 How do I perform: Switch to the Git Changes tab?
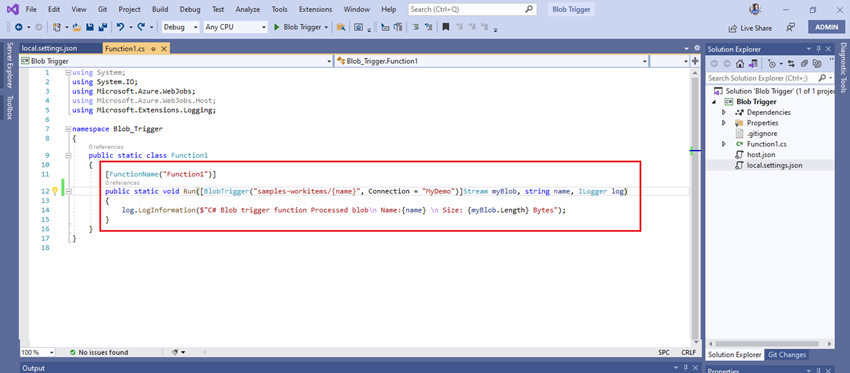click(x=785, y=355)
